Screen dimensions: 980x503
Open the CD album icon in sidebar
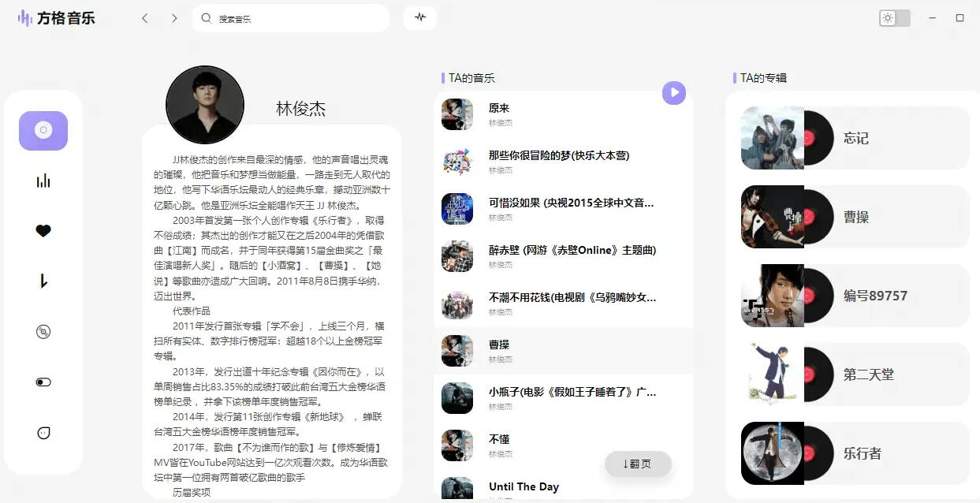pos(43,332)
